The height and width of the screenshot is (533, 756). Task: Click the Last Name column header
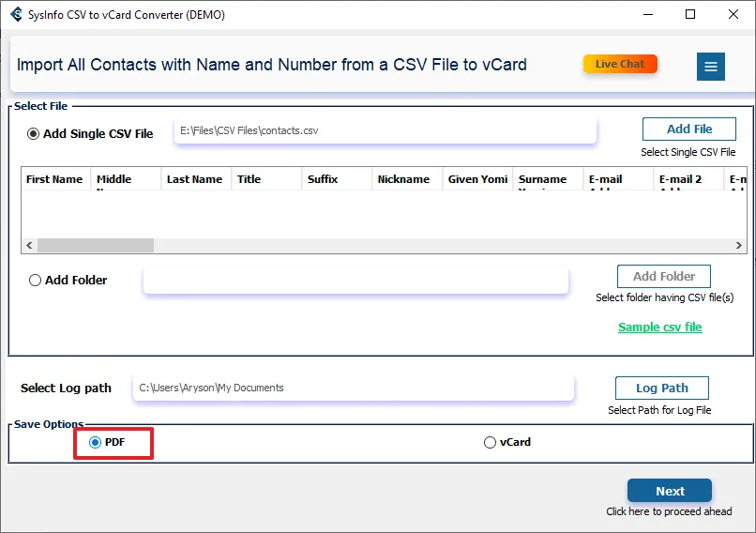[x=196, y=179]
